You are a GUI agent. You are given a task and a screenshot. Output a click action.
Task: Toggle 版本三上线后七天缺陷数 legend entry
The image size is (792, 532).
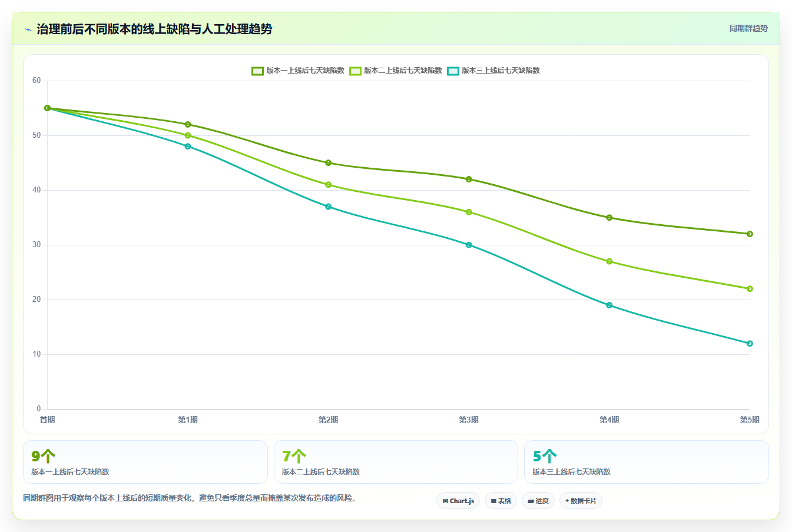pyautogui.click(x=493, y=71)
